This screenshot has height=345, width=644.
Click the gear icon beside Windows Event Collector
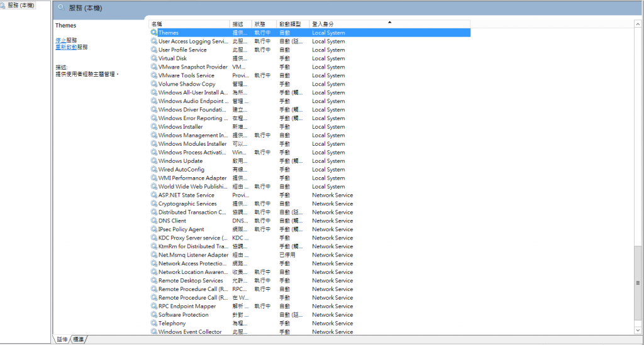(154, 331)
